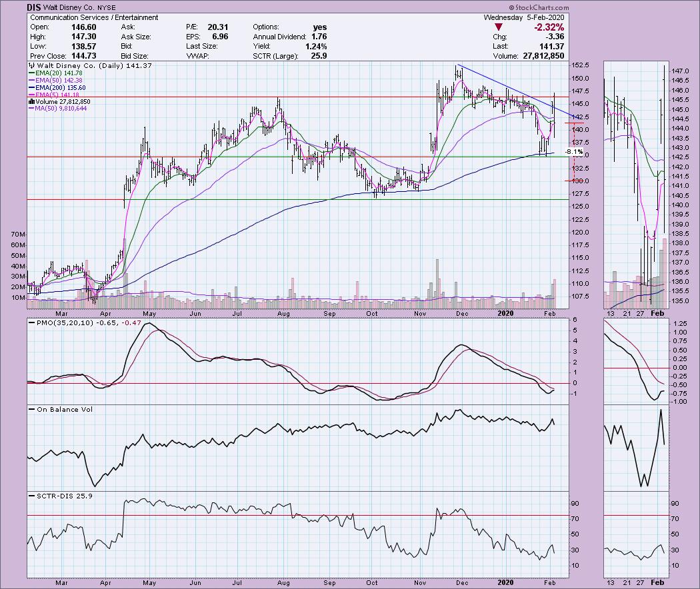Screen dimensions: 700x589
Task: Select the Prev Close value 144.73
Action: coord(83,56)
